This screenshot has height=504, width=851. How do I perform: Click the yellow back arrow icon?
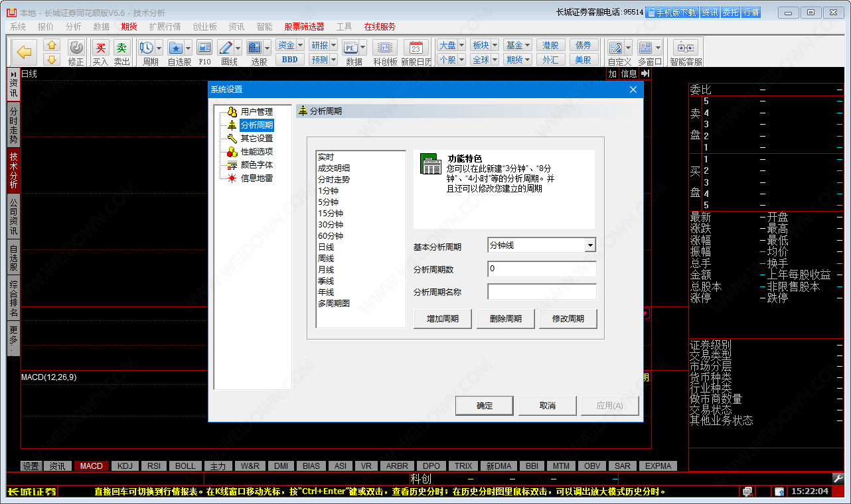coord(25,52)
